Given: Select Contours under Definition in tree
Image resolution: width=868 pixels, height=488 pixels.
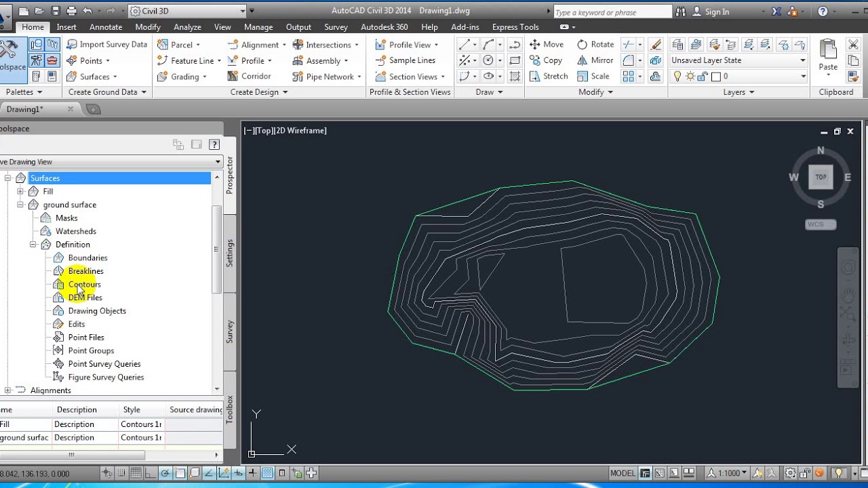Looking at the screenshot, I should (x=84, y=284).
